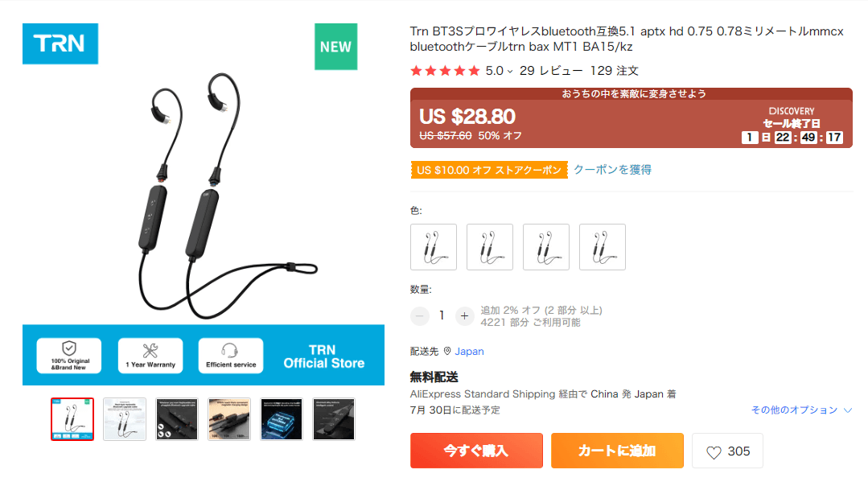Click the TRN brand logo

60,43
